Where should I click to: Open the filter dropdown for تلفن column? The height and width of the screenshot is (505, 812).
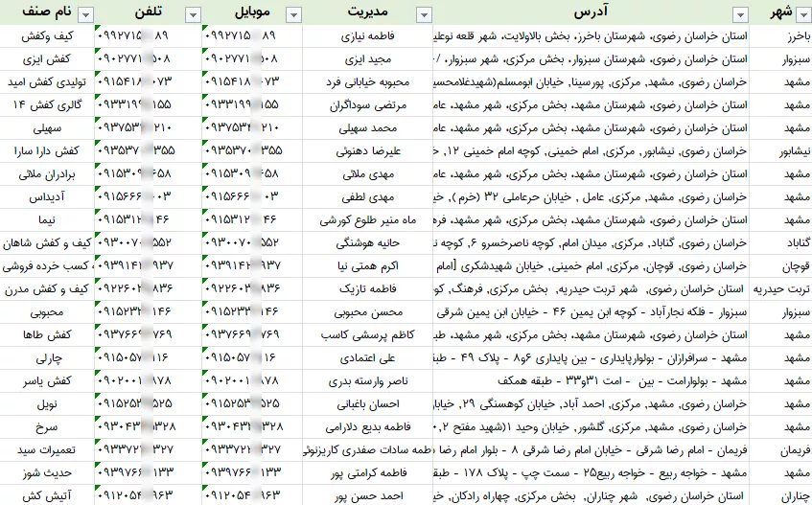tap(193, 15)
